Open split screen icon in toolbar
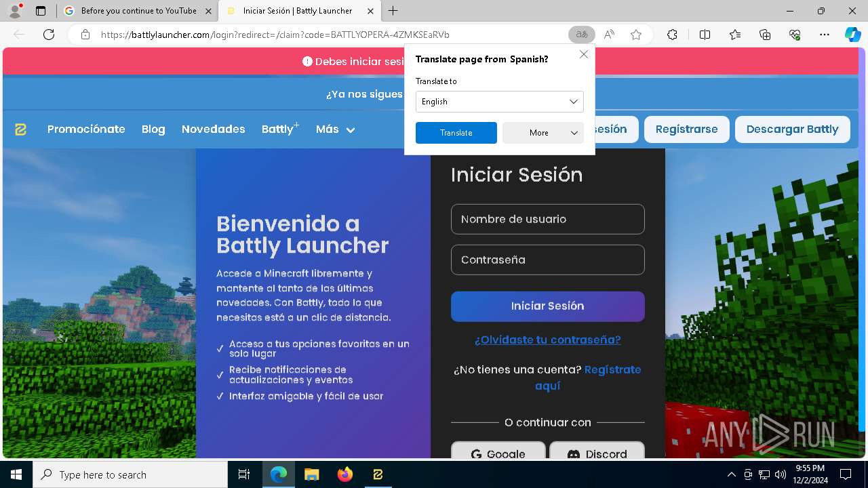Screen dimensions: 868x488 coord(705,35)
